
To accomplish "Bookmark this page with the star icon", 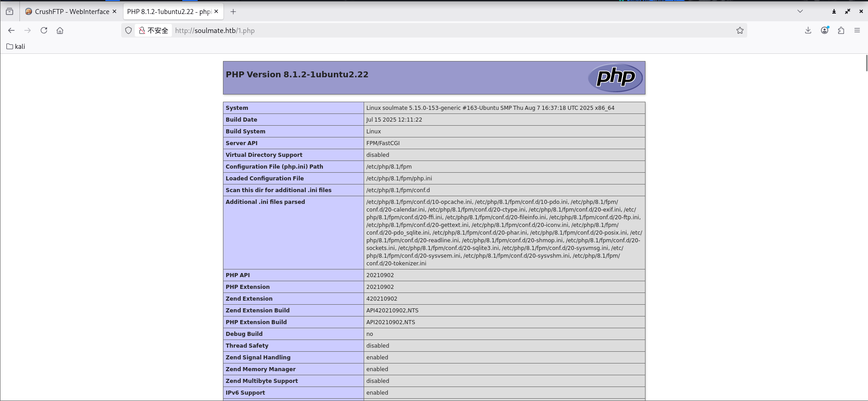I will coord(740,30).
